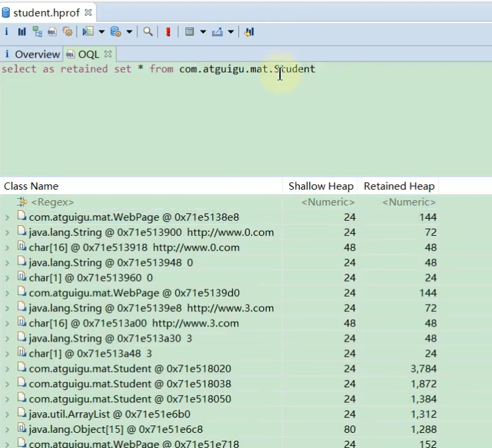Image resolution: width=492 pixels, height=448 pixels.
Task: Click the Regex filter row icon
Action: (22, 202)
